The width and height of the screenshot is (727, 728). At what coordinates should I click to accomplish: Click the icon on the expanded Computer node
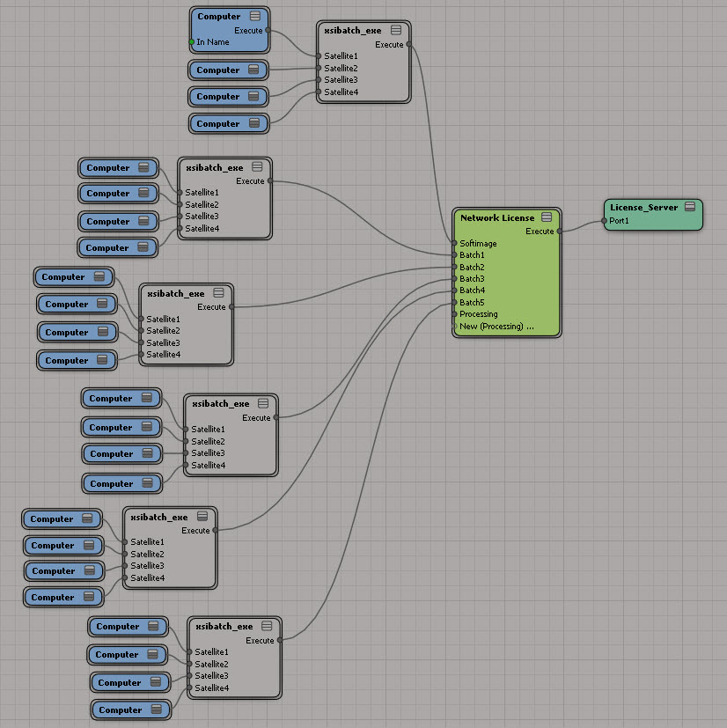pos(255,16)
